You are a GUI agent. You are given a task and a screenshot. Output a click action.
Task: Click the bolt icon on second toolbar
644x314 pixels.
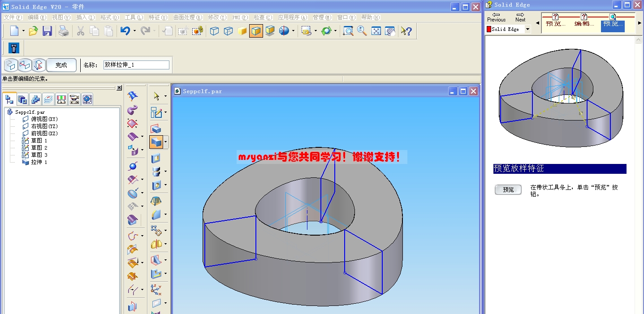click(x=14, y=48)
